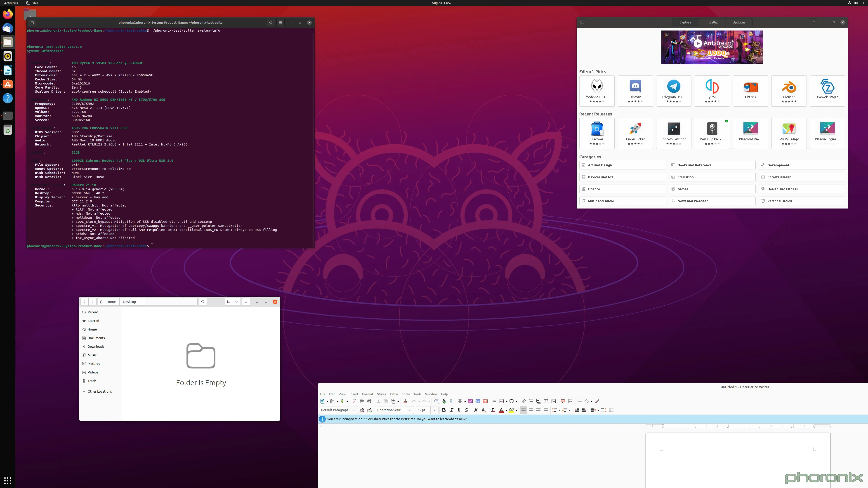Click Show Applications grid in dock
Screen dimensions: 868x488
(x=8, y=480)
